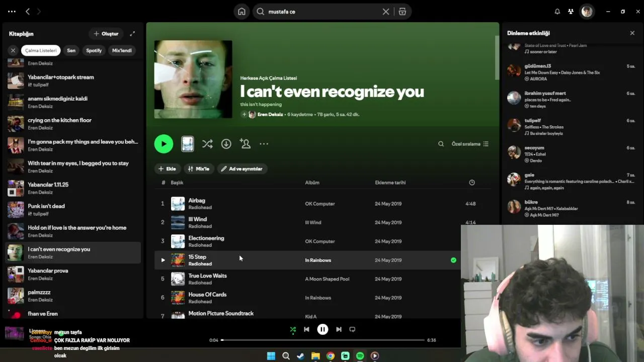Click the Mix'le button
Viewport: 644px width, 362px height.
pos(199,169)
